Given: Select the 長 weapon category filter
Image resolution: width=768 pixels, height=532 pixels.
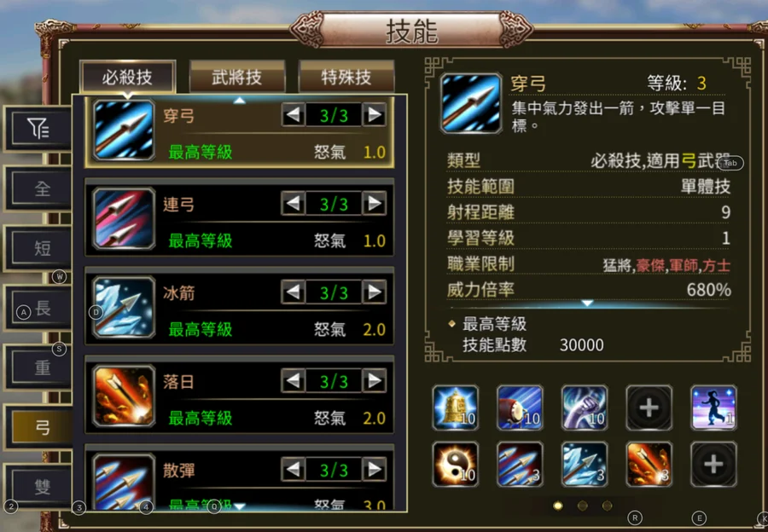Looking at the screenshot, I should (43, 309).
